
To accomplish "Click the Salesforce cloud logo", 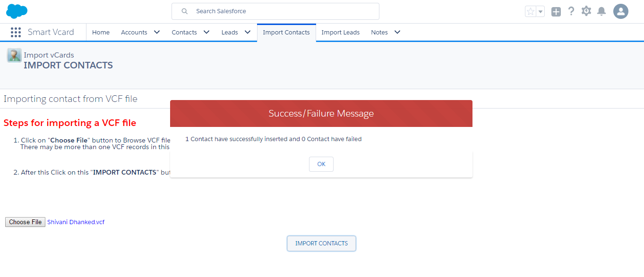I will tap(17, 11).
